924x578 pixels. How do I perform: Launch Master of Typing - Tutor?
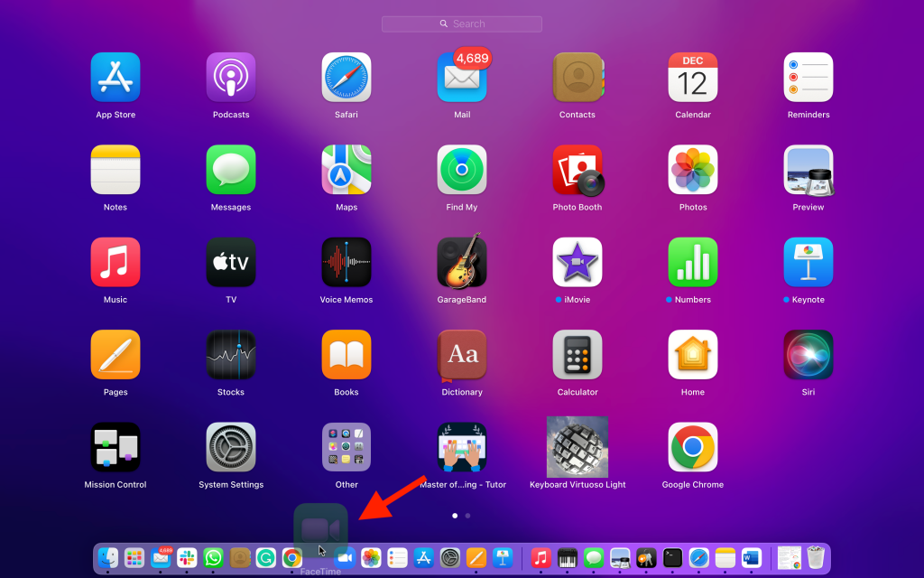(x=462, y=447)
